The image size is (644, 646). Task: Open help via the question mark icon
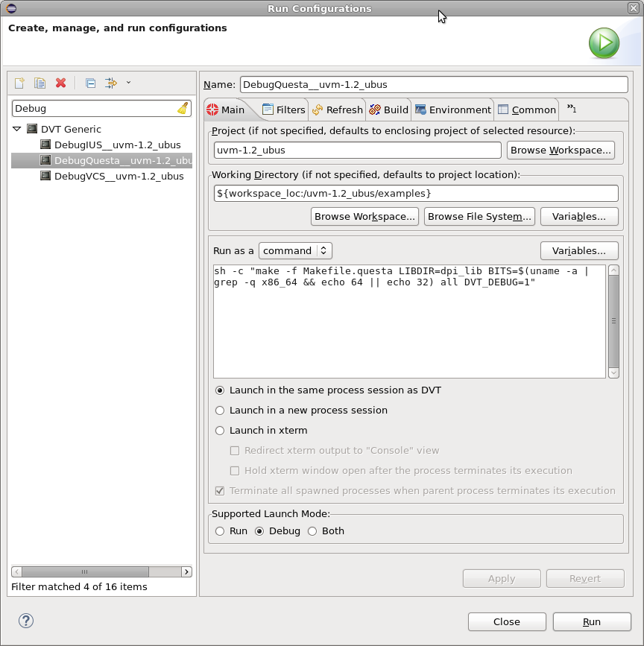click(27, 620)
